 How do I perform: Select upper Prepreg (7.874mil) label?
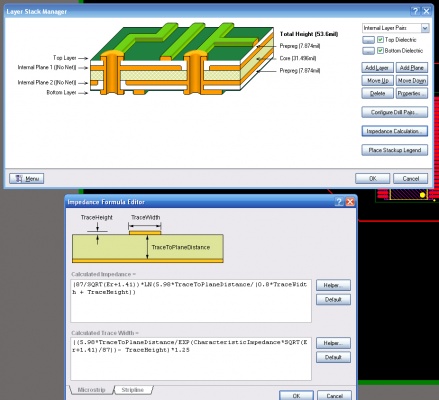click(x=300, y=46)
